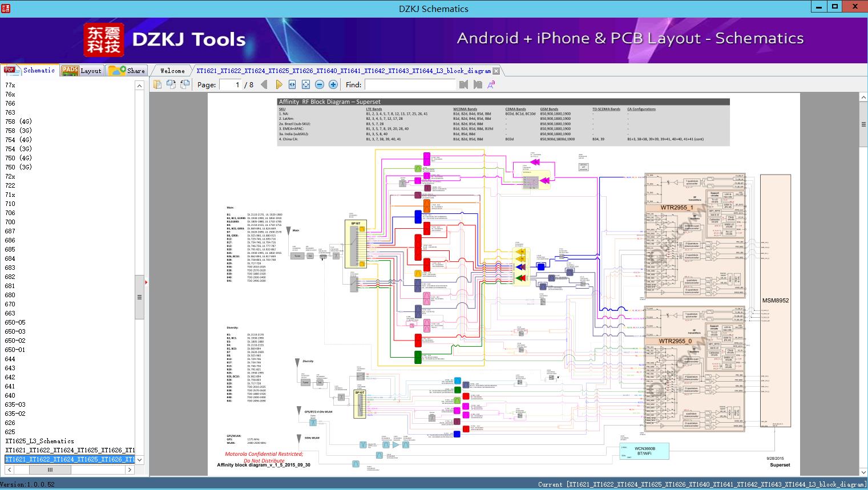
Task: Click the model list horizontal scroll-left arrow
Action: coord(10,470)
